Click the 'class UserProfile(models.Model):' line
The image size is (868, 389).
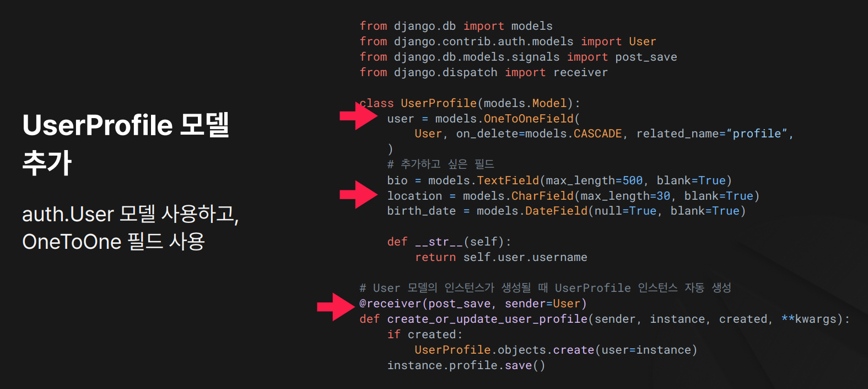click(470, 103)
